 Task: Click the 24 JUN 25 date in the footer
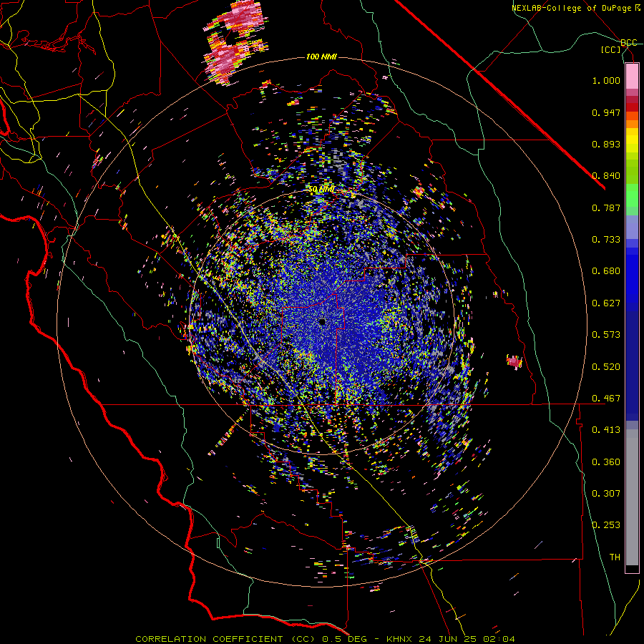(448, 639)
